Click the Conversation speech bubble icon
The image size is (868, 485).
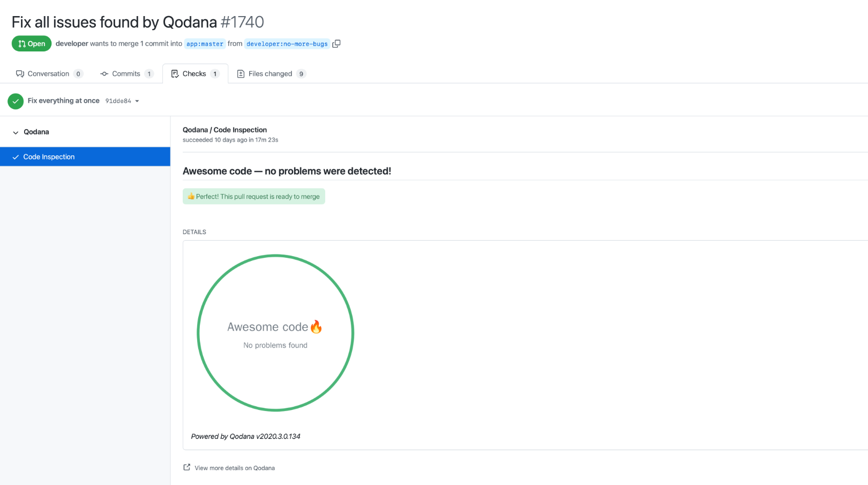tap(20, 73)
